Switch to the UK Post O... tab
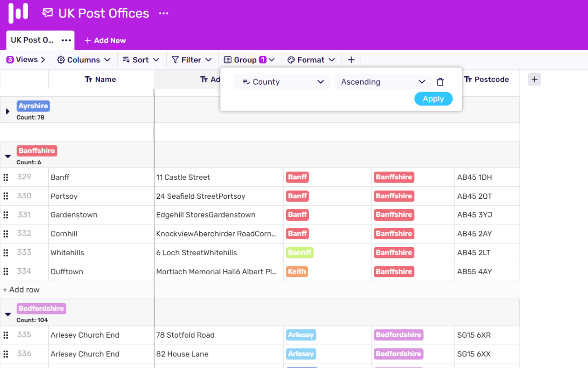The image size is (588, 368). (32, 40)
